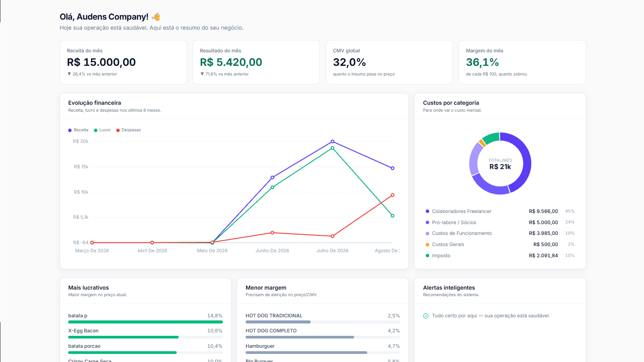Click the green check icon in Alertas inteligentes

click(x=426, y=316)
